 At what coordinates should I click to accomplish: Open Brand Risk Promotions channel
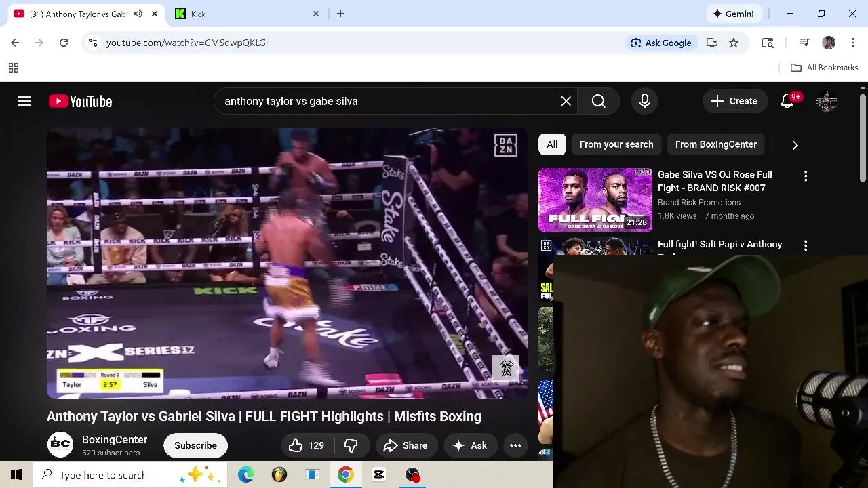click(x=699, y=203)
